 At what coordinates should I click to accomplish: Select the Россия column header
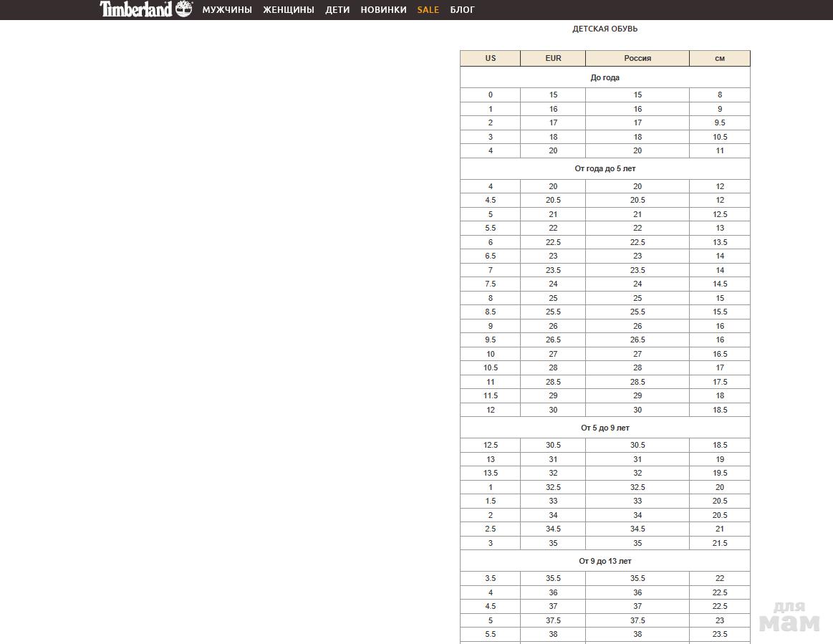(x=637, y=59)
